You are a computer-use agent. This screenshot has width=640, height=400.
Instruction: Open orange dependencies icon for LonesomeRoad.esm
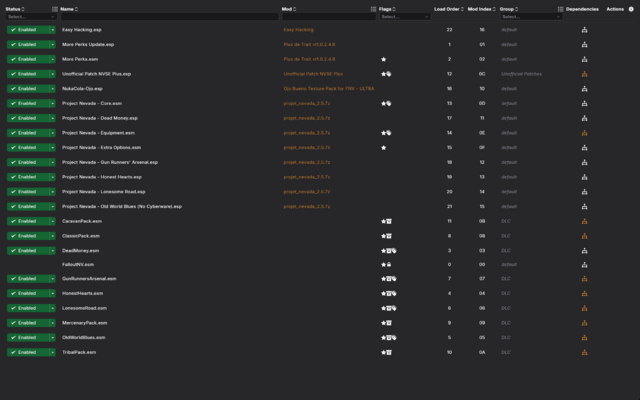pos(584,308)
